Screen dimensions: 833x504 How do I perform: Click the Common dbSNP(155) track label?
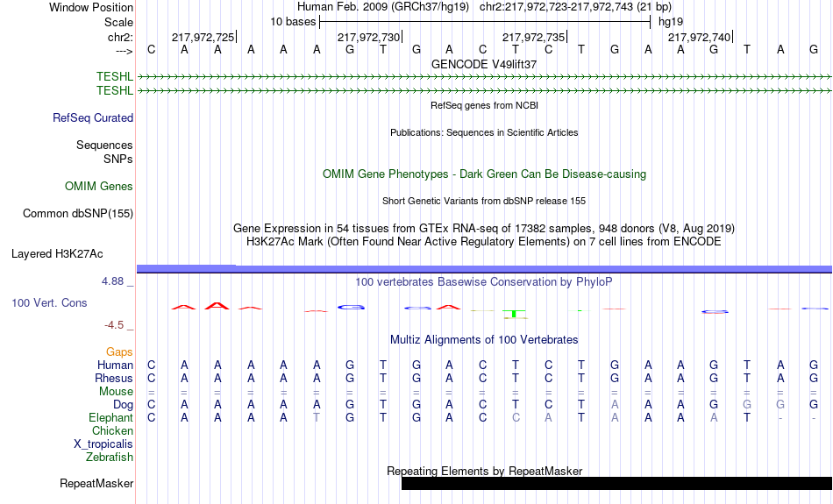(78, 214)
